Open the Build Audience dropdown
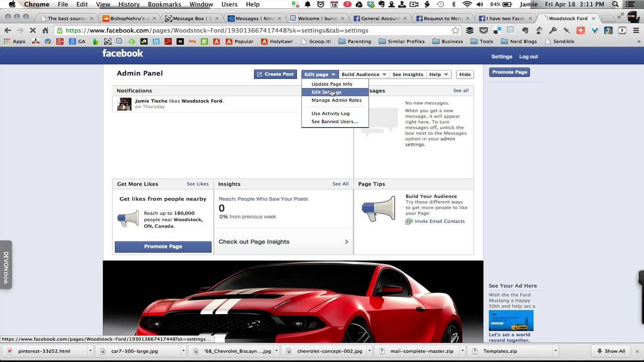644x362 pixels. click(x=364, y=74)
